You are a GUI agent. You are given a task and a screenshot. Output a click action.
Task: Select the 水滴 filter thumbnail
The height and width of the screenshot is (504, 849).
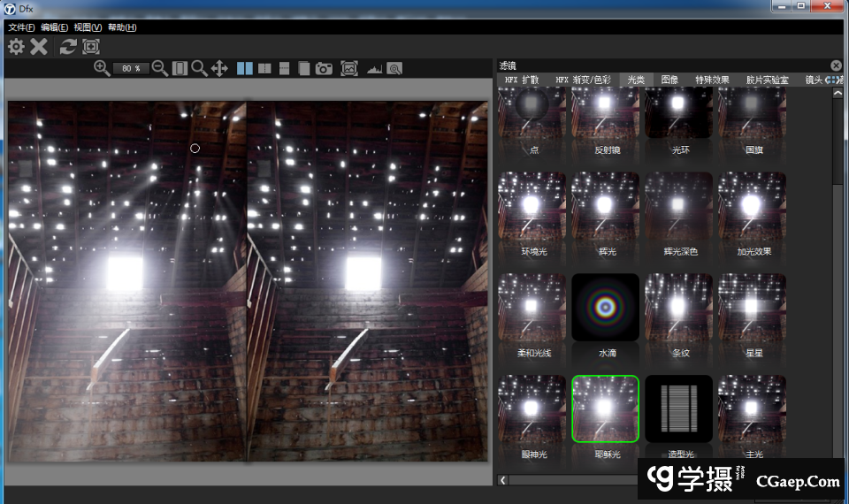[606, 308]
